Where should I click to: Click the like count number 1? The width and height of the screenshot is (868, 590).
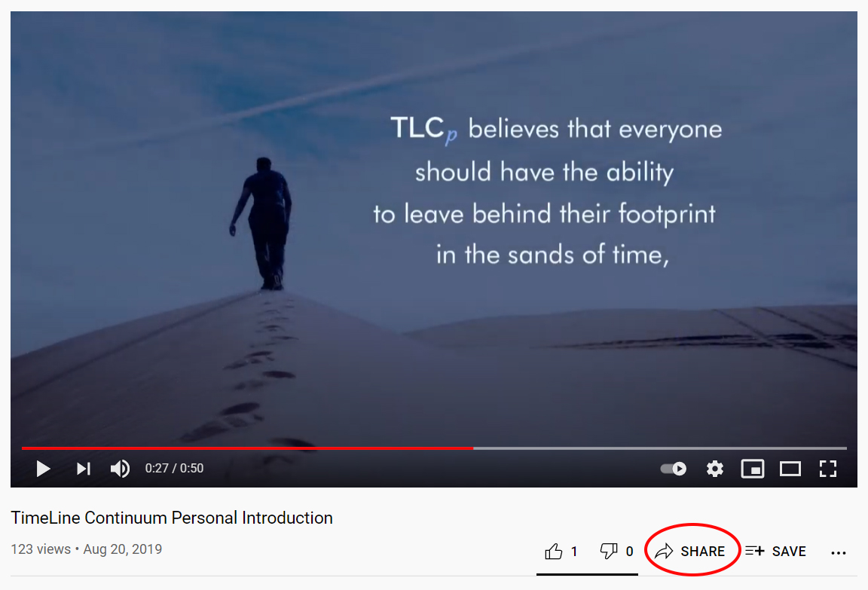[574, 552]
